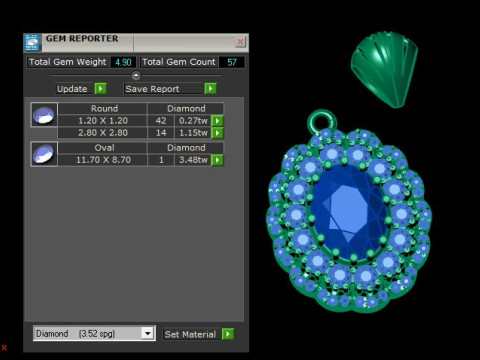
Task: Close the Gem Reporter panel
Action: point(240,42)
